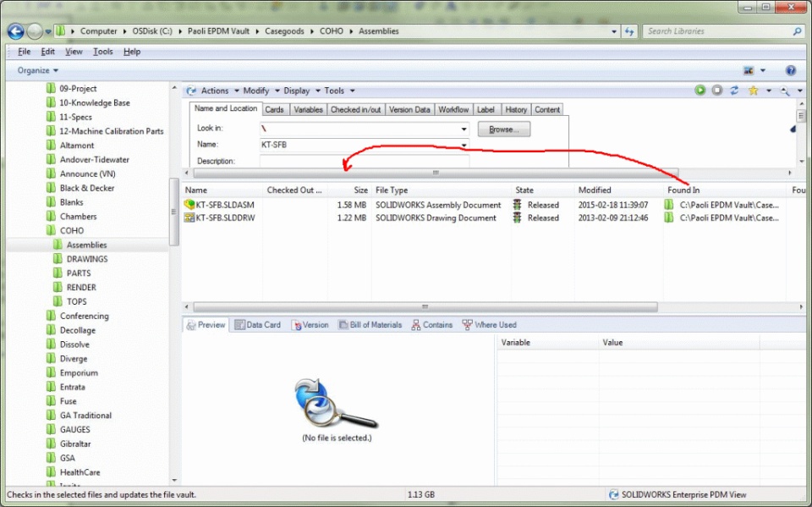The image size is (812, 507).
Task: Change the view using the view icon
Action: (749, 70)
